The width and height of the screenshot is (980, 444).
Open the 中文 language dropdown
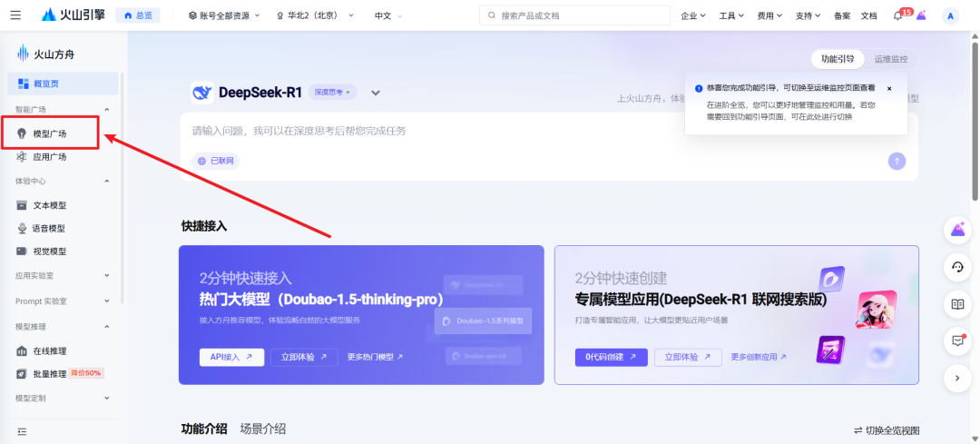[x=388, y=15]
